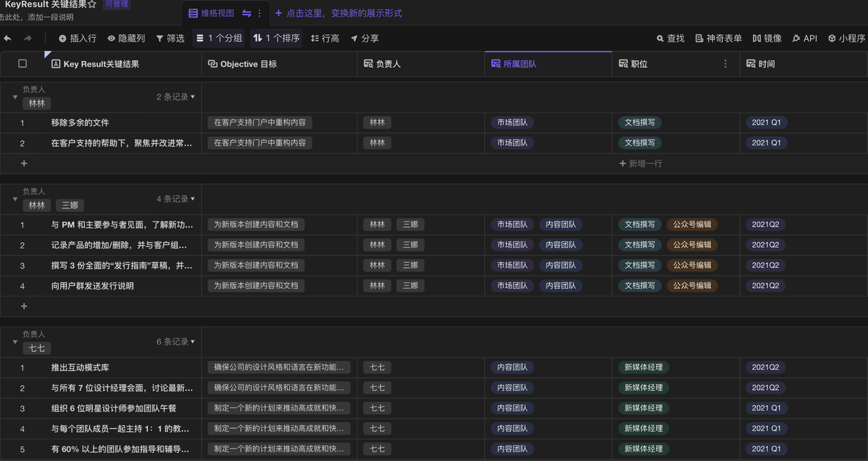
Task: Collapse the 七七 group
Action: [x=15, y=342]
